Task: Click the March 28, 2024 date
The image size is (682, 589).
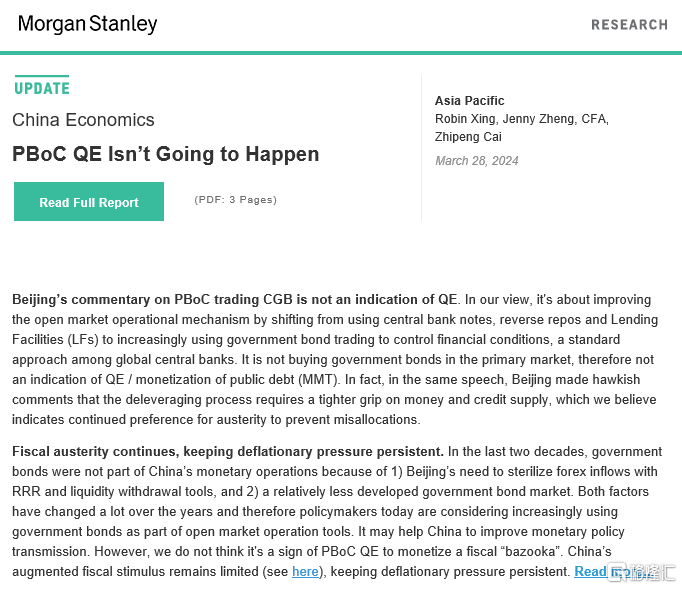Action: (x=477, y=161)
